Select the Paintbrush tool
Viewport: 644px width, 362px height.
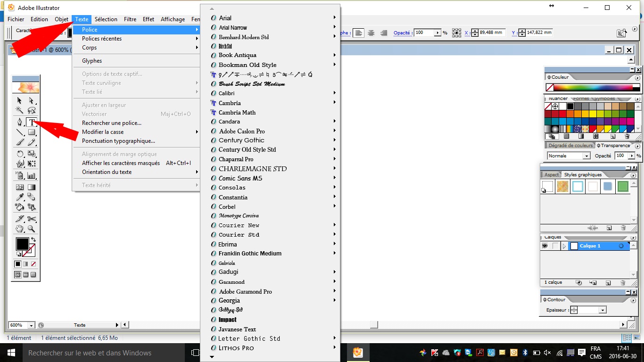click(x=20, y=142)
